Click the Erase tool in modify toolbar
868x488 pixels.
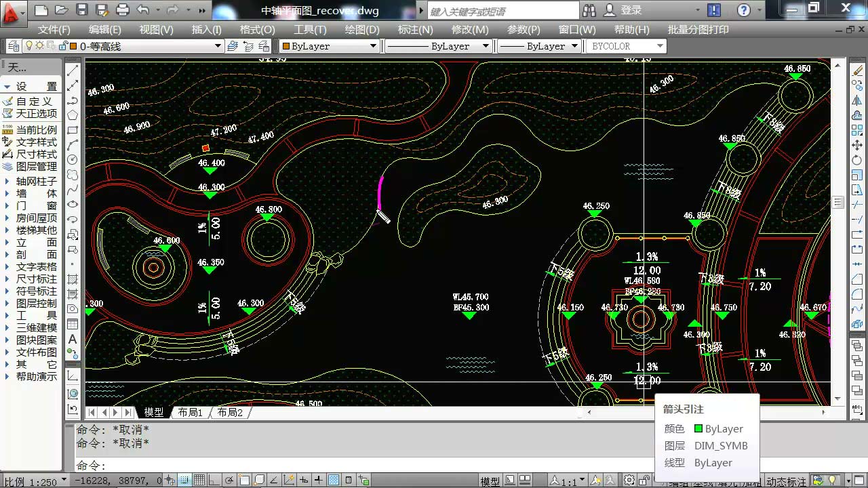(856, 70)
